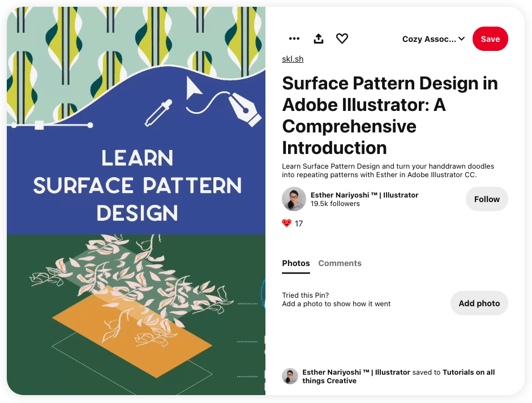Switch to the Photos tab
Image resolution: width=532 pixels, height=403 pixels.
pos(296,264)
